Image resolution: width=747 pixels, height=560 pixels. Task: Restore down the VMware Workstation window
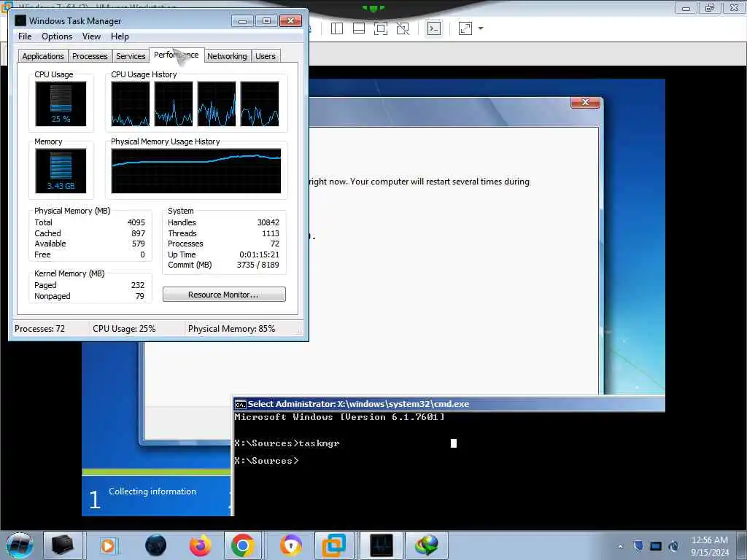(x=710, y=7)
